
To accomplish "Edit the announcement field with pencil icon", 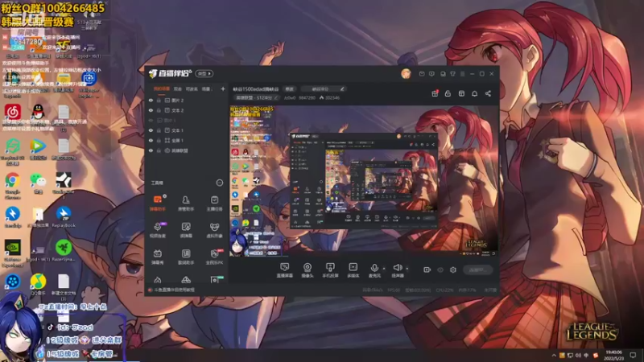I will point(324,88).
